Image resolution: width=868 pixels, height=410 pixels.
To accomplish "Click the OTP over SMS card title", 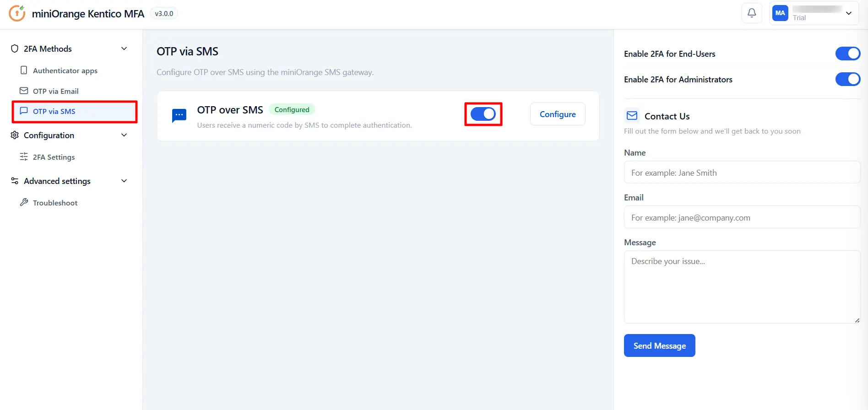I will coord(230,110).
